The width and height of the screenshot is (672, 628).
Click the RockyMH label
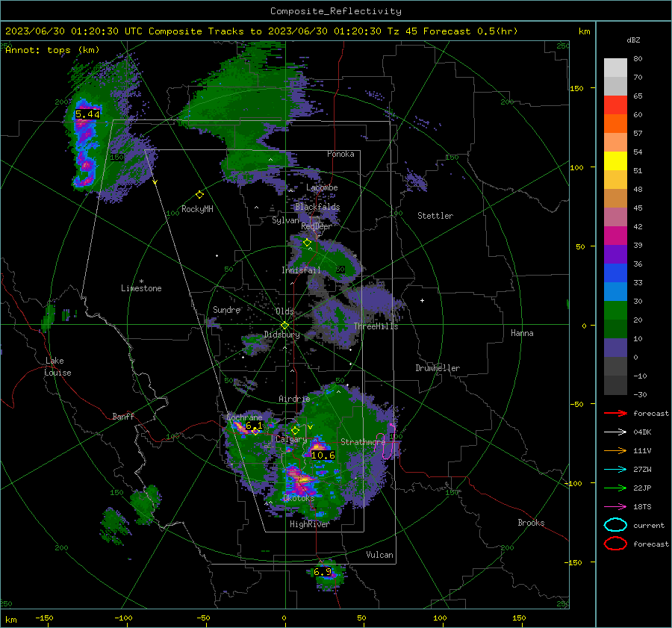[x=197, y=209]
